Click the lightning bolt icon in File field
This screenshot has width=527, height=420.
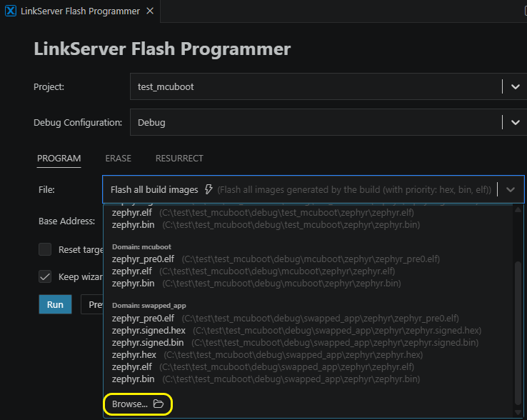pos(209,189)
